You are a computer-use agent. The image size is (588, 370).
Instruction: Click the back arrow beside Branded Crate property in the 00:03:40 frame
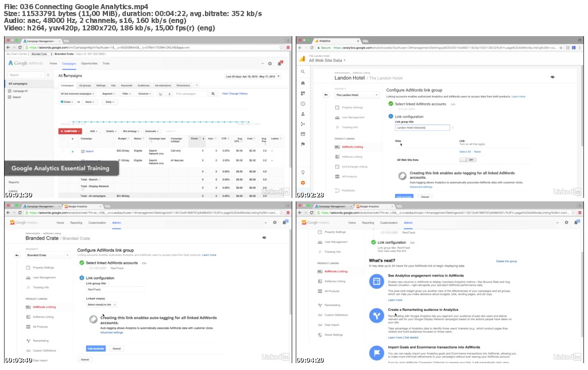(17, 255)
